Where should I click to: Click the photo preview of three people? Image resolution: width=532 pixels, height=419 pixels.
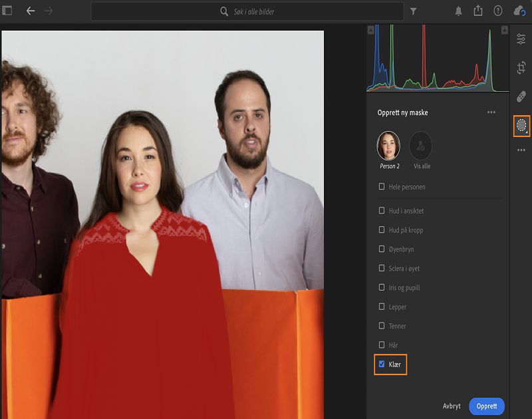click(162, 225)
